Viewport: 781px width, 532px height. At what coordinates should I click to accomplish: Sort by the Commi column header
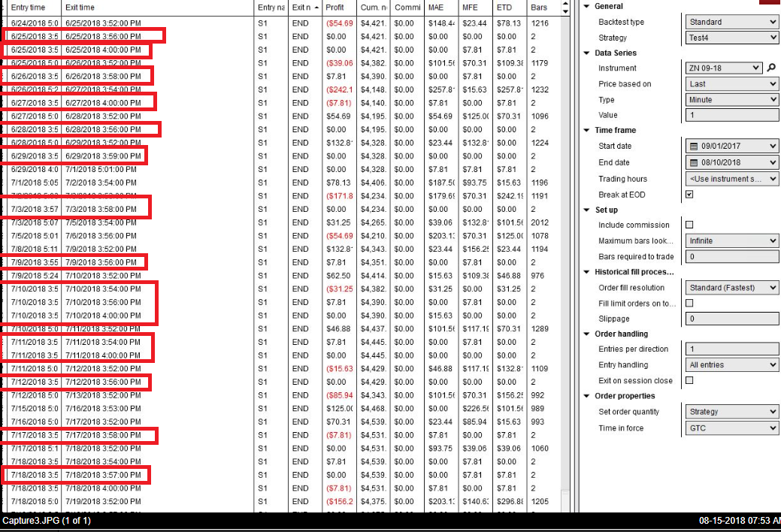407,8
